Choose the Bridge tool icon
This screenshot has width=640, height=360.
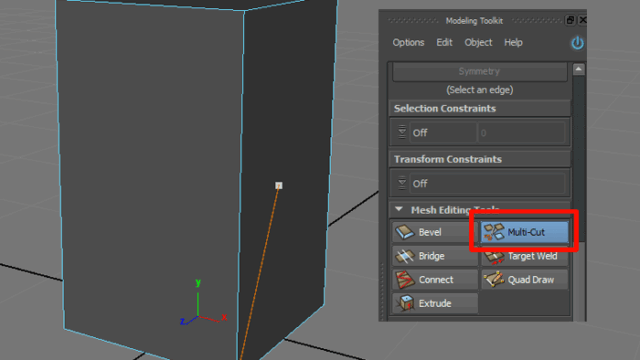(405, 256)
